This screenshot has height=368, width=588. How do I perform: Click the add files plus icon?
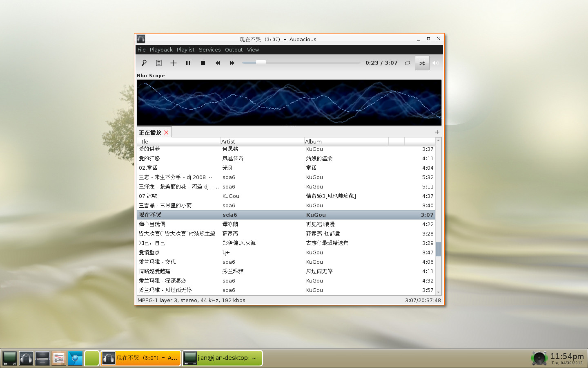(x=174, y=63)
